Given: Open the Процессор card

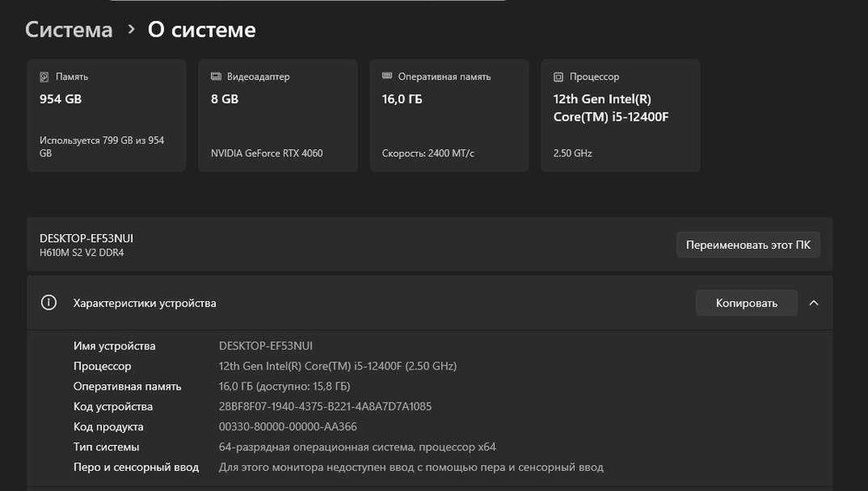Looking at the screenshot, I should point(621,115).
